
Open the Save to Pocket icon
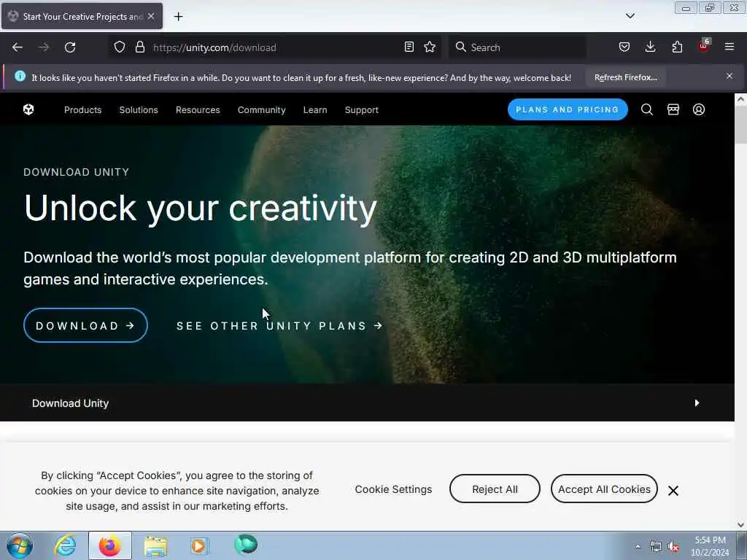point(624,47)
